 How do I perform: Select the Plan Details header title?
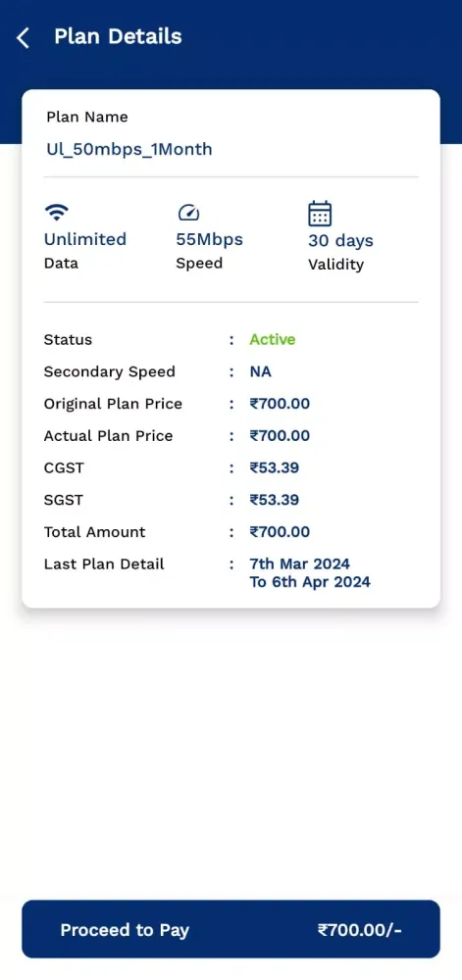(x=118, y=36)
